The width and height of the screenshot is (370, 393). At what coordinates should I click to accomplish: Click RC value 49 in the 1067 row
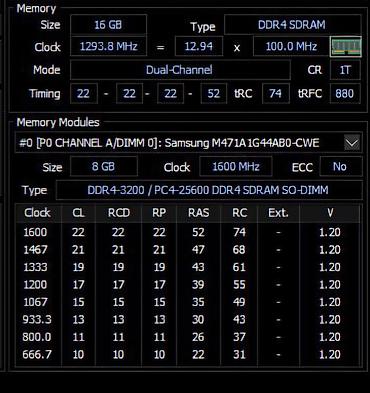[x=239, y=302]
